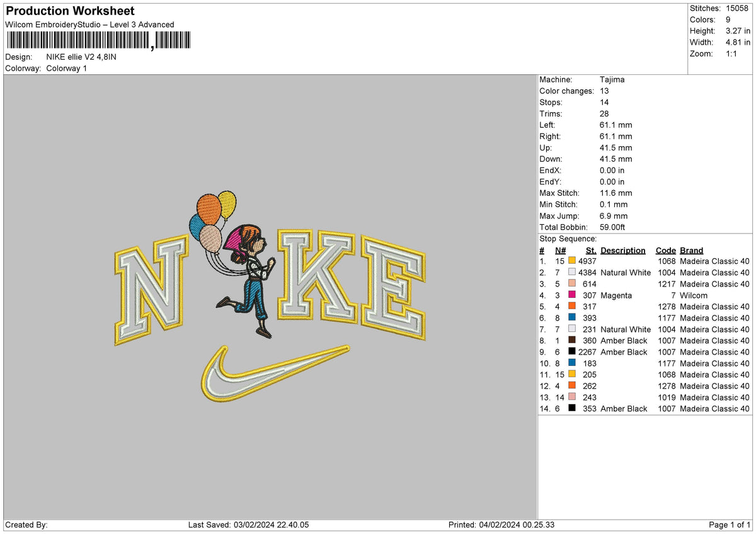The width and height of the screenshot is (756, 534).
Task: Click the Max Jump value 6.9 mm
Action: click(614, 216)
